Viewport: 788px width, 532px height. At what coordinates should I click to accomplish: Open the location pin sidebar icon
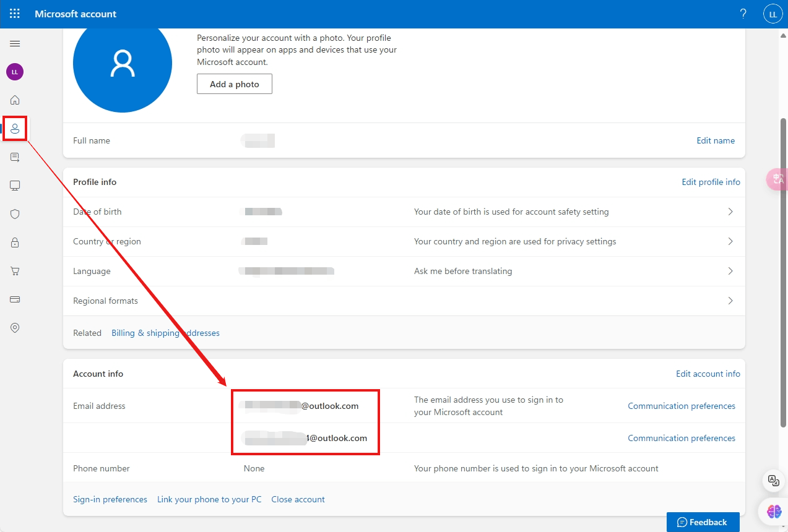click(x=15, y=328)
